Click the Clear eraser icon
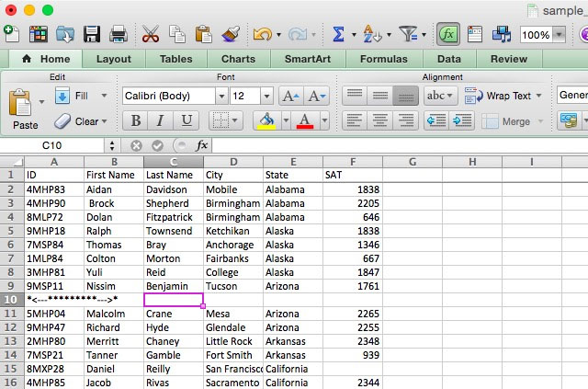Viewport: 588px width, 389px height. pos(62,121)
